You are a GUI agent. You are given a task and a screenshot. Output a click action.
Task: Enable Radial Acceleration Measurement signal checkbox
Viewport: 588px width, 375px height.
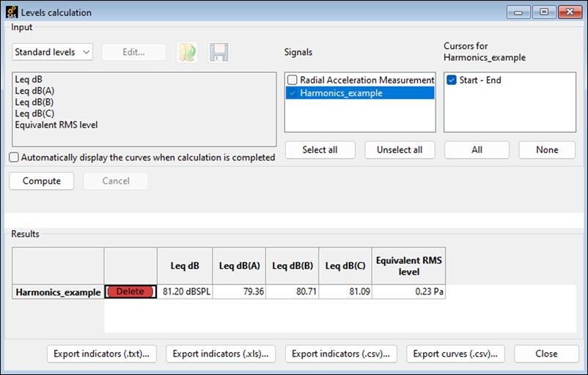[293, 80]
